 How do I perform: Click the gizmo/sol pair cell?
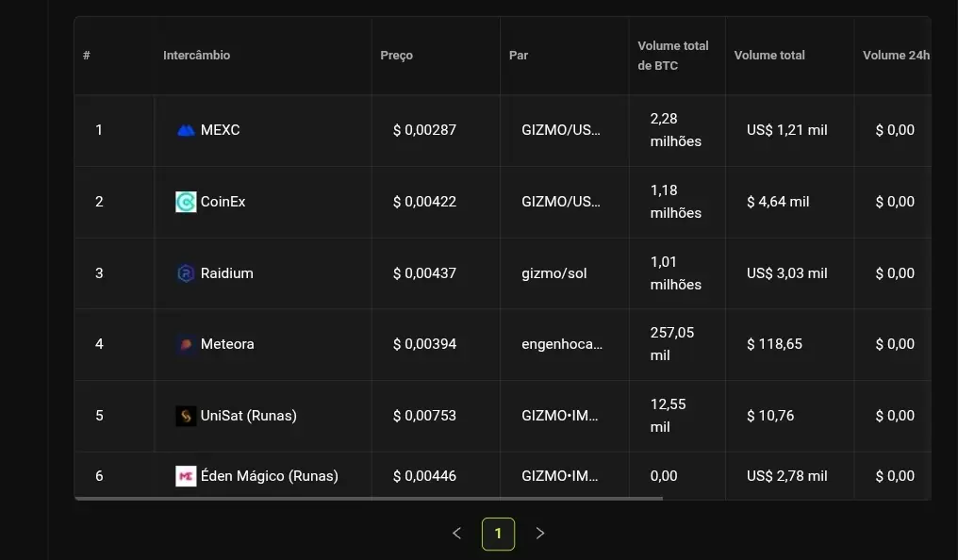[x=554, y=273]
